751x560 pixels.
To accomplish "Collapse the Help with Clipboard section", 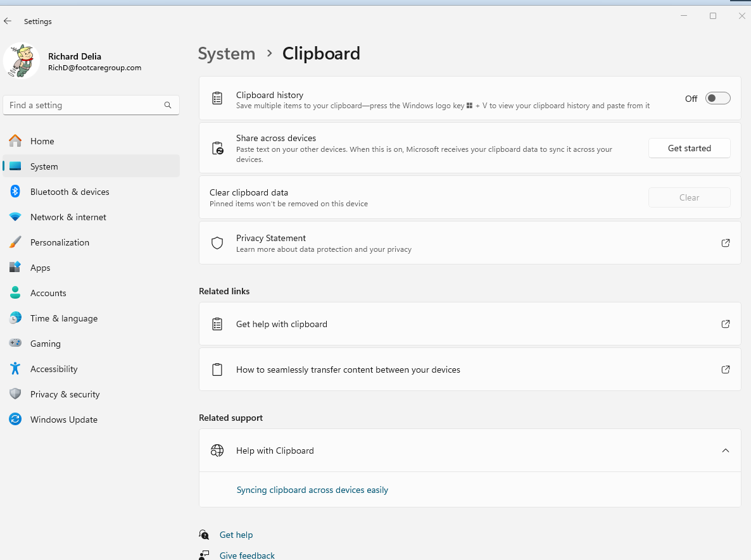I will (x=726, y=451).
